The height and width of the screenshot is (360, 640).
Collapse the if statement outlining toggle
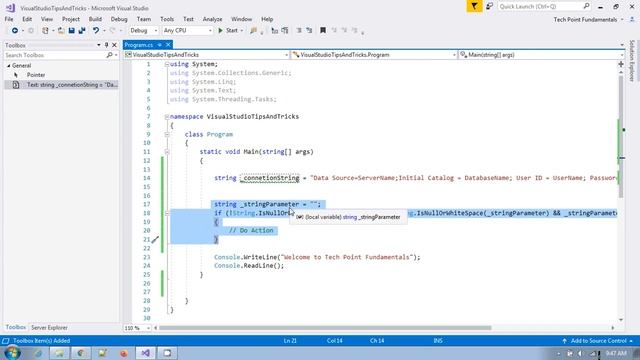(167, 213)
